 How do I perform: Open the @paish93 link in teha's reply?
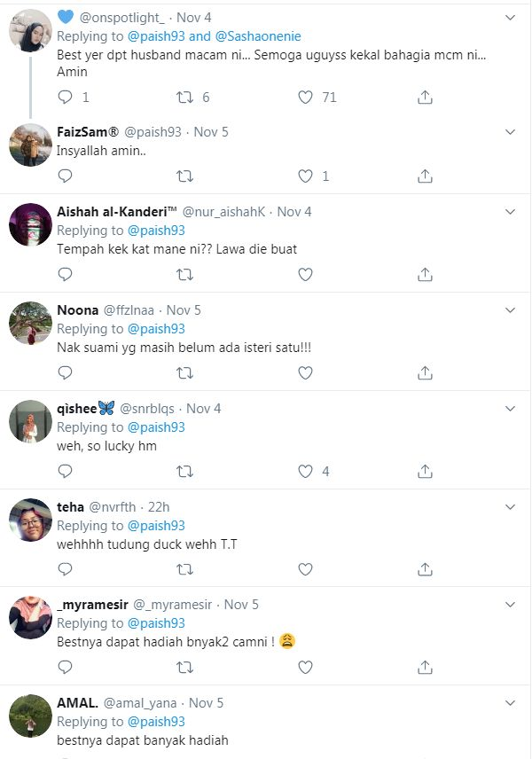coord(156,526)
